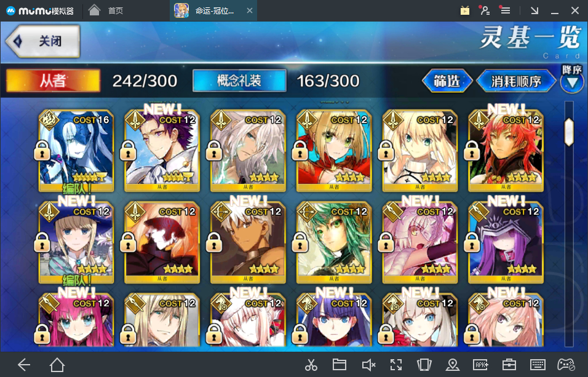Open the 消耗顺序 sort order selector
Image resolution: width=588 pixels, height=377 pixels.
tap(516, 81)
